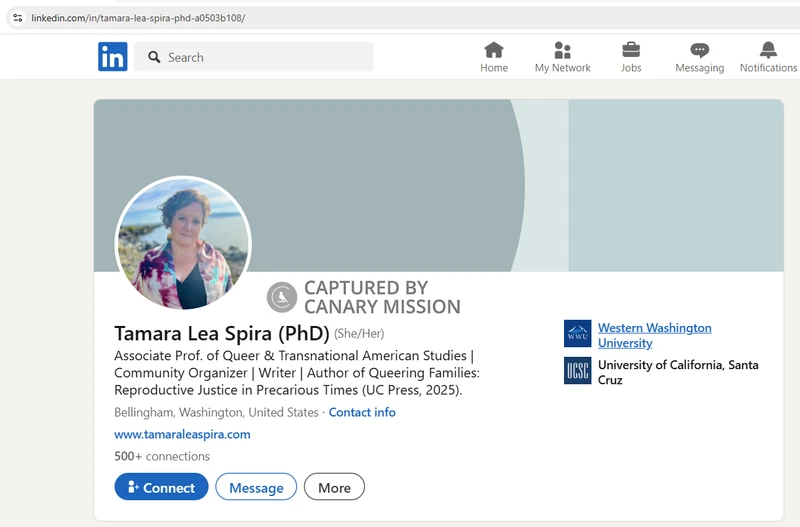Image resolution: width=800 pixels, height=527 pixels.
Task: Click the Message button
Action: [x=256, y=487]
